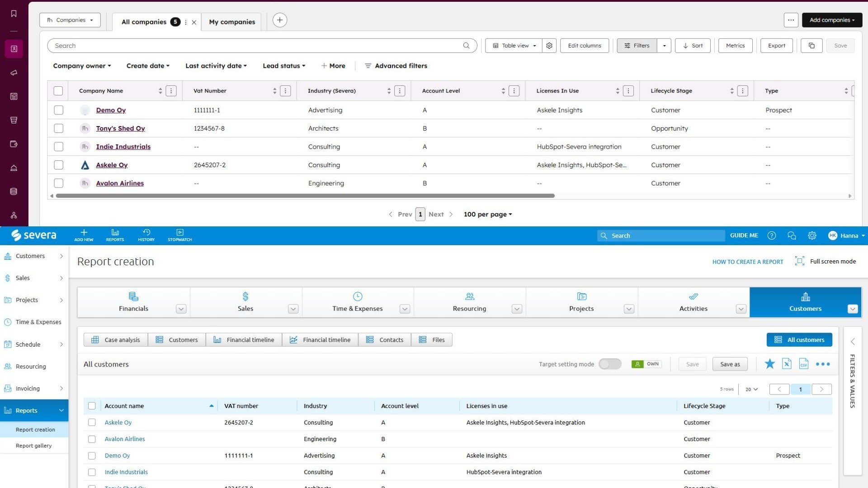The width and height of the screenshot is (868, 488).
Task: Export the report using the Excel icon
Action: [787, 364]
